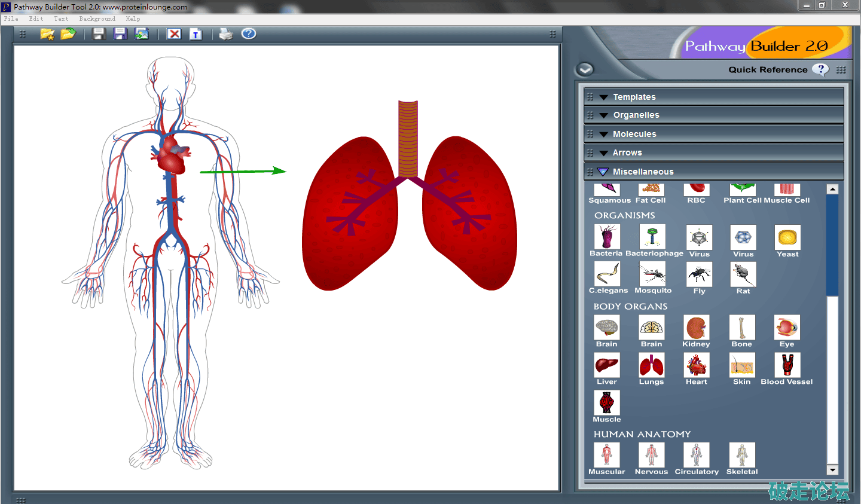Click the red X delete icon
The image size is (861, 504).
[174, 34]
